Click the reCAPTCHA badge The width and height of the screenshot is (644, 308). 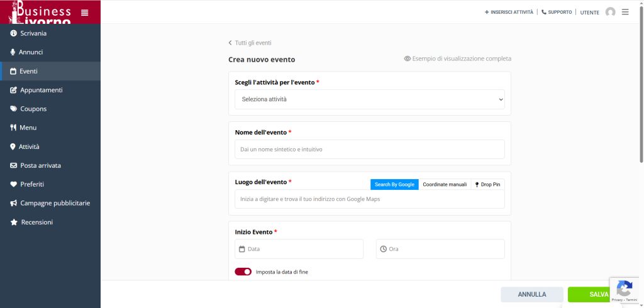[625, 290]
